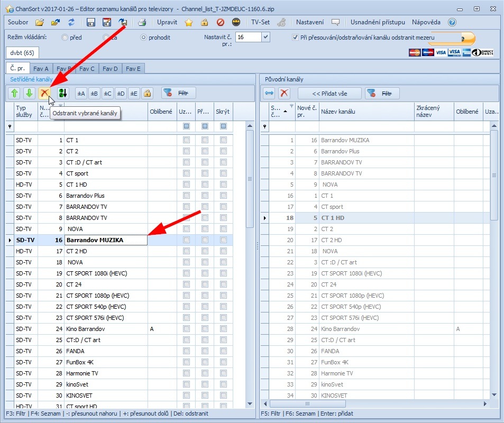Click the reload blue arrows icon
The width and height of the screenshot is (504, 423).
71,22
